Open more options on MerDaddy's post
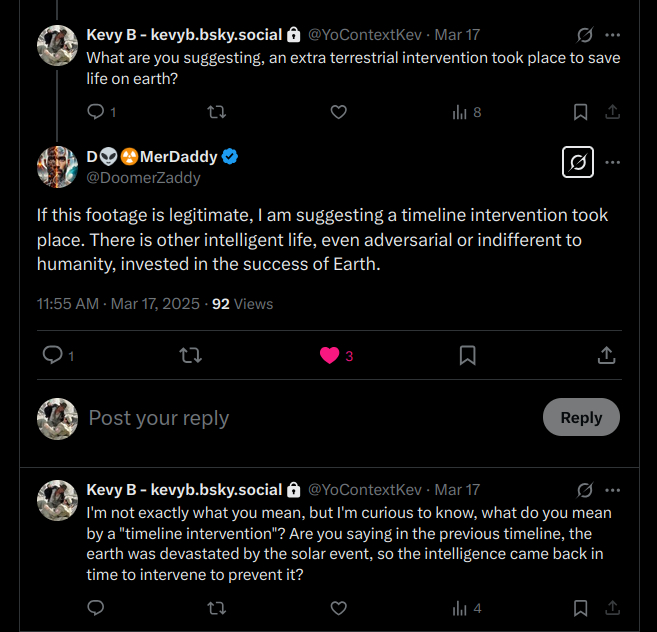This screenshot has width=657, height=632. (613, 162)
